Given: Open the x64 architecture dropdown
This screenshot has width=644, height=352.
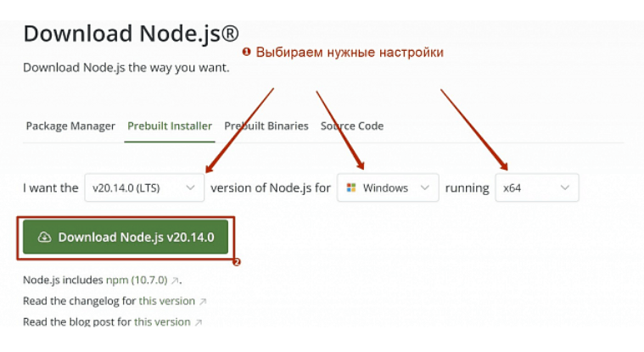Looking at the screenshot, I should point(537,188).
